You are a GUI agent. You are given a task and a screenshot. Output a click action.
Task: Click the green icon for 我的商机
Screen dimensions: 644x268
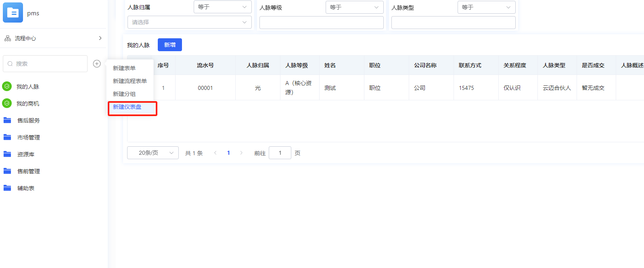(7, 103)
